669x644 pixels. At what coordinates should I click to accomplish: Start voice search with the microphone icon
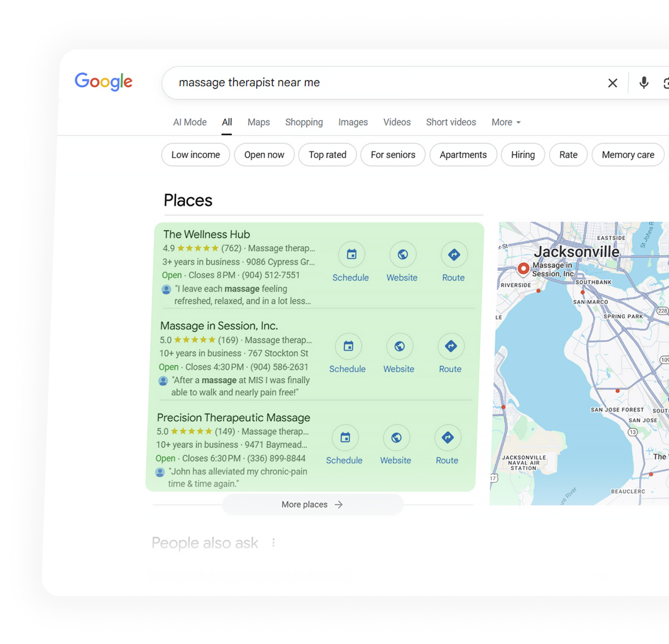coord(643,83)
